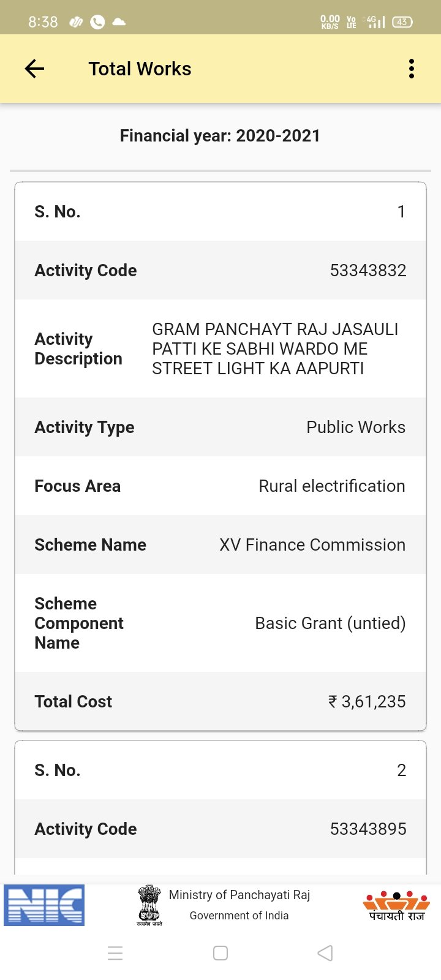
Task: Tap the total cost ₹ 3,61,235
Action: click(x=366, y=701)
